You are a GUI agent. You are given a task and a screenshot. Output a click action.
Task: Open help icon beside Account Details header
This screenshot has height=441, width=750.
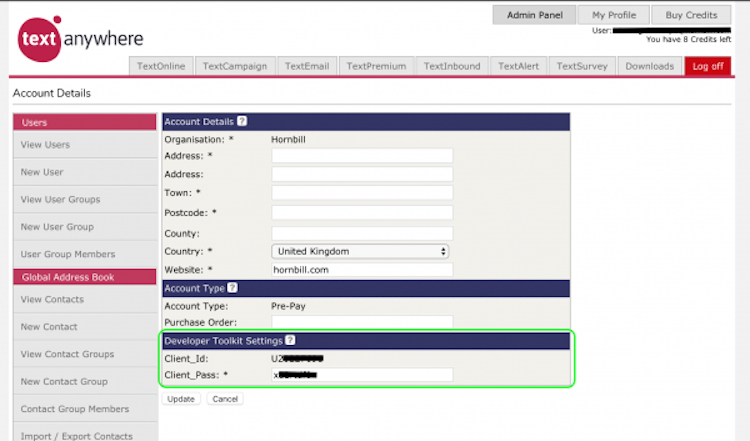(x=242, y=121)
